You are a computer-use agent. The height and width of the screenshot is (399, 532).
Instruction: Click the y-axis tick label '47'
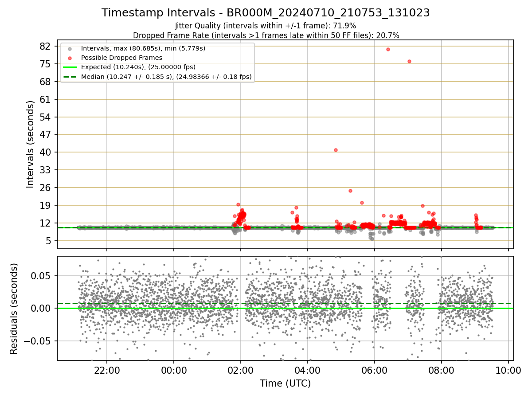(46, 134)
